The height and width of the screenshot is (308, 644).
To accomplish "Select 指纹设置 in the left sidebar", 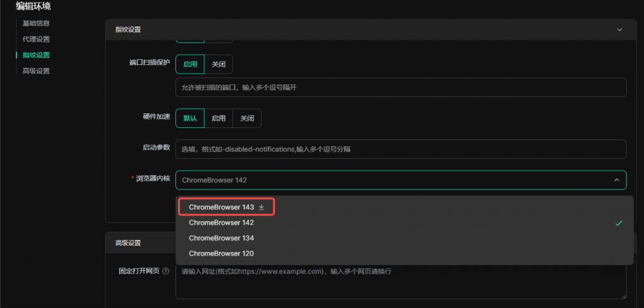I will tap(36, 55).
